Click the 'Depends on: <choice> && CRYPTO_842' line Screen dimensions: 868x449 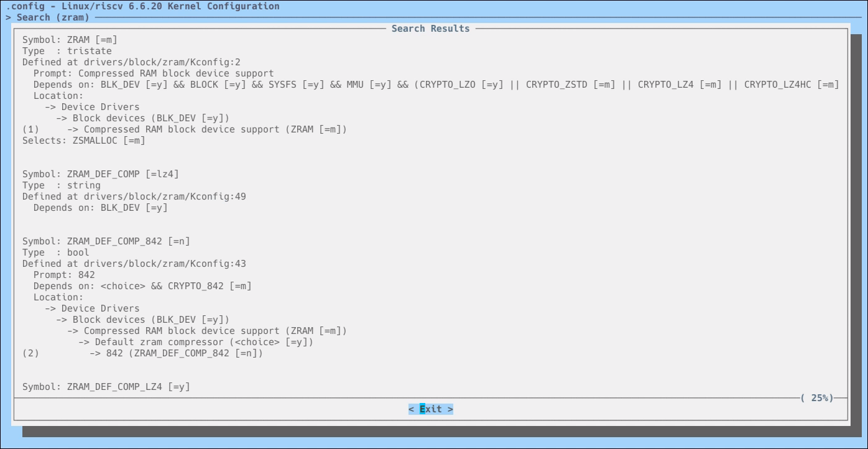pos(142,286)
